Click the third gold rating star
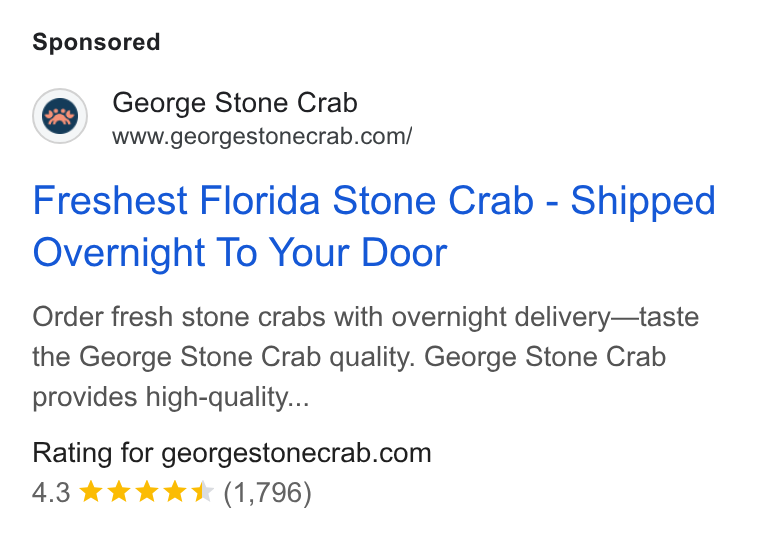This screenshot has height=536, width=760. pyautogui.click(x=146, y=491)
